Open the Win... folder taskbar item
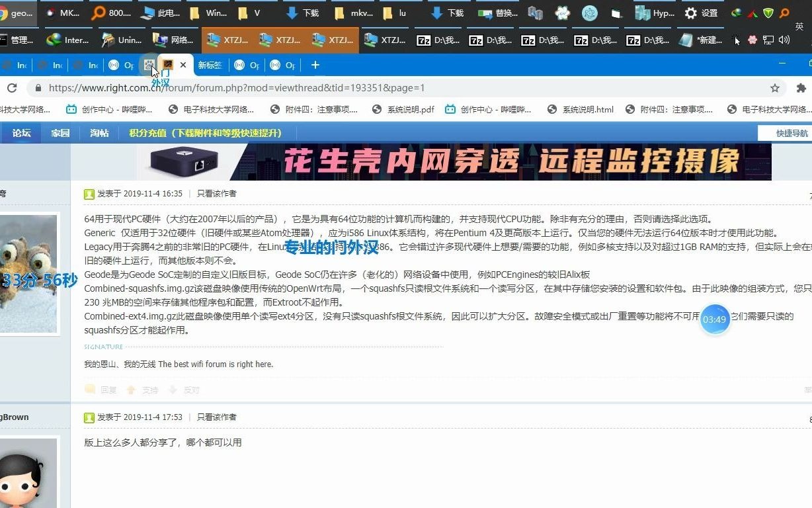812x508 pixels. (x=208, y=13)
